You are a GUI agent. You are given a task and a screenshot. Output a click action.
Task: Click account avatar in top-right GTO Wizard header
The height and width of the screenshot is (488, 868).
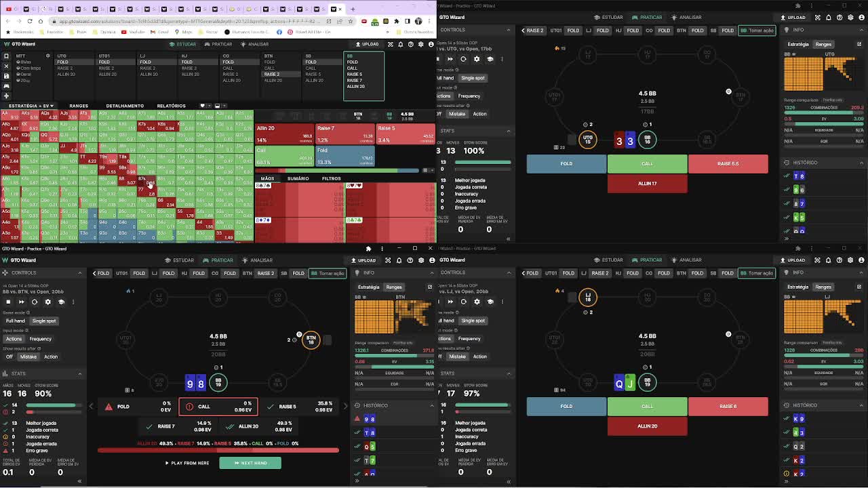coord(861,17)
